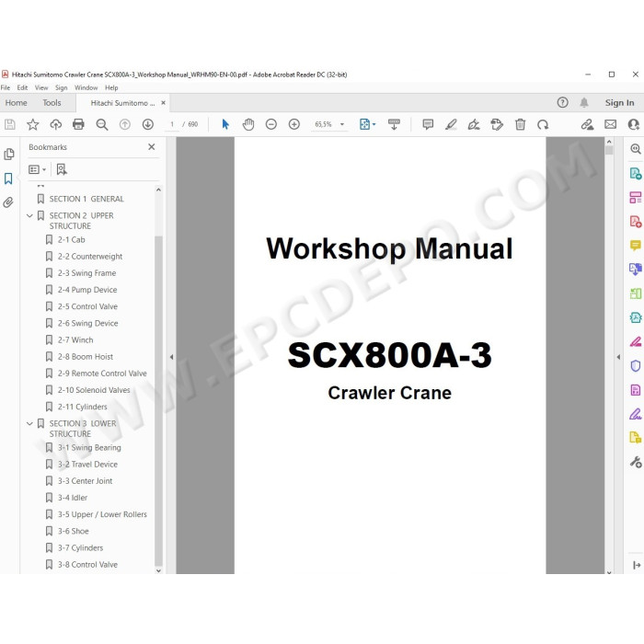Open the Find text magnifier icon
Screen dimensions: 644x644
click(102, 124)
